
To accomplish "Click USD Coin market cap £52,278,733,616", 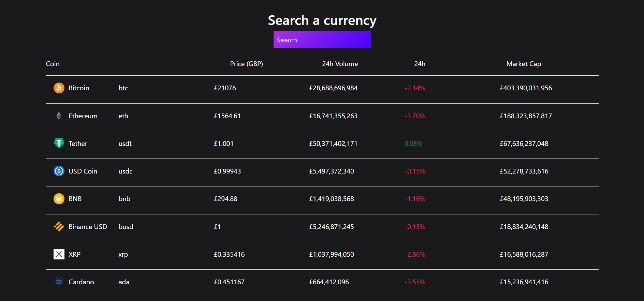I will click(x=524, y=171).
